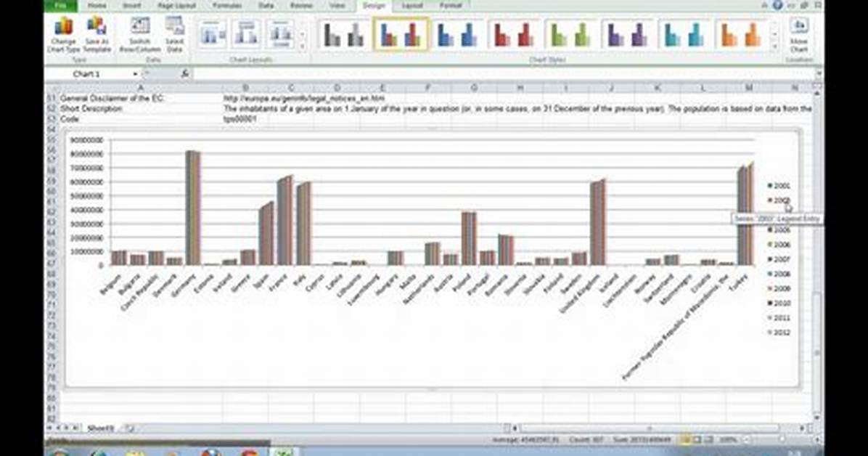Click the Insert Function fx icon

click(184, 73)
